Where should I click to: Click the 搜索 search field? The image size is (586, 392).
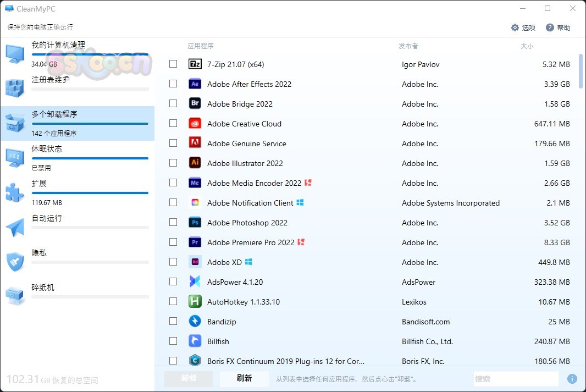tap(516, 379)
